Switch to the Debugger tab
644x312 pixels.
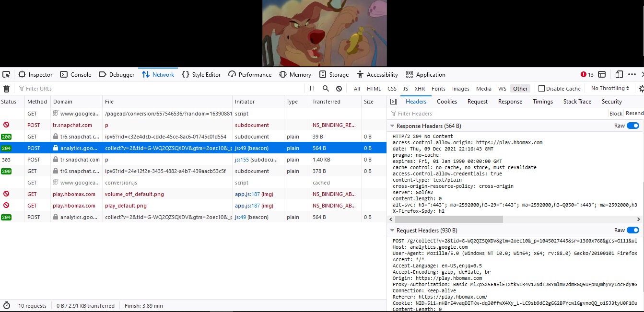tap(117, 75)
